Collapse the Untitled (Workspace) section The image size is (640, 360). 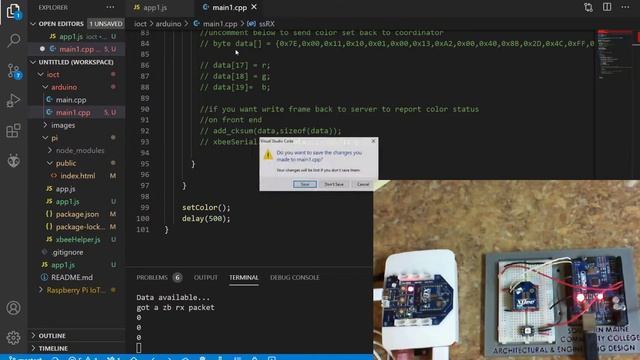point(33,62)
